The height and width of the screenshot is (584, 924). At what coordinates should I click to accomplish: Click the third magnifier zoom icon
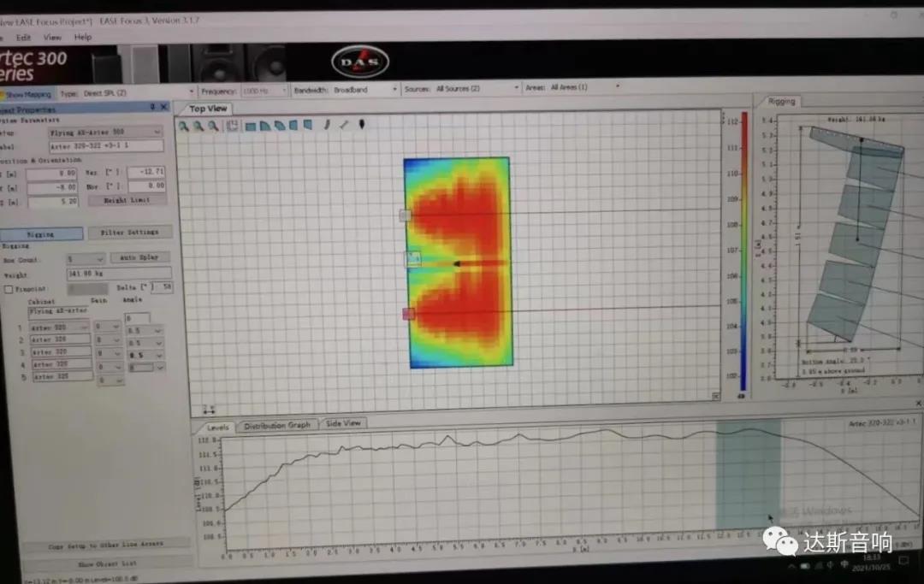click(x=213, y=126)
